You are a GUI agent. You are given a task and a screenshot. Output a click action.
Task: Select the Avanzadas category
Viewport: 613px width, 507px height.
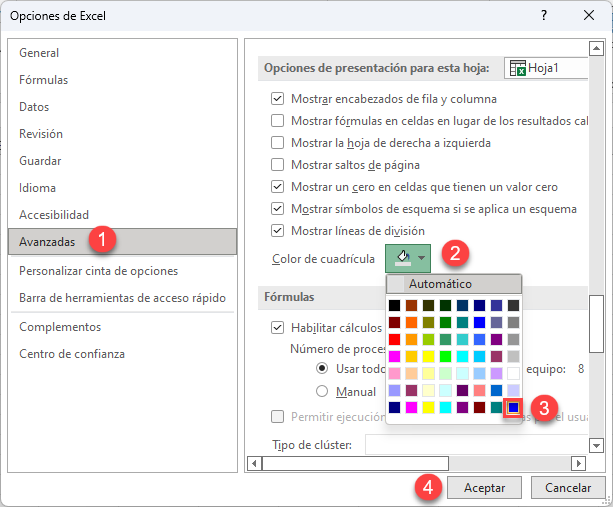click(x=122, y=242)
